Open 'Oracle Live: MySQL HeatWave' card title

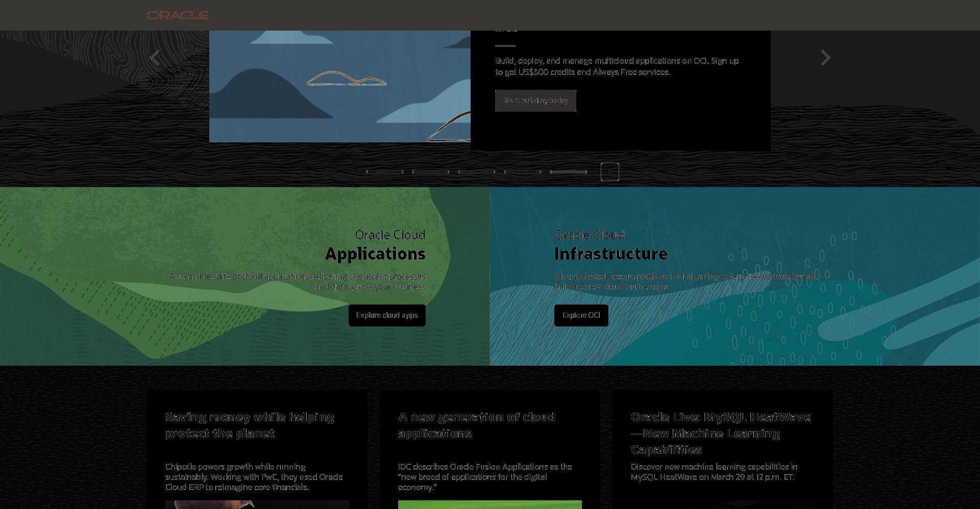(x=721, y=433)
